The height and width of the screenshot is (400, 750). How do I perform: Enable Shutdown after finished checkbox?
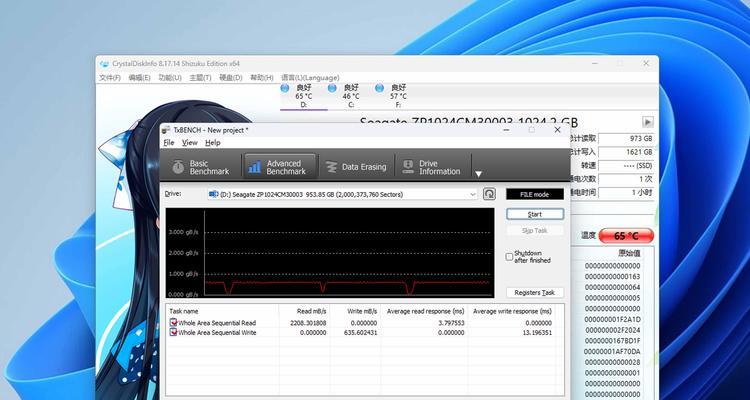coord(509,257)
